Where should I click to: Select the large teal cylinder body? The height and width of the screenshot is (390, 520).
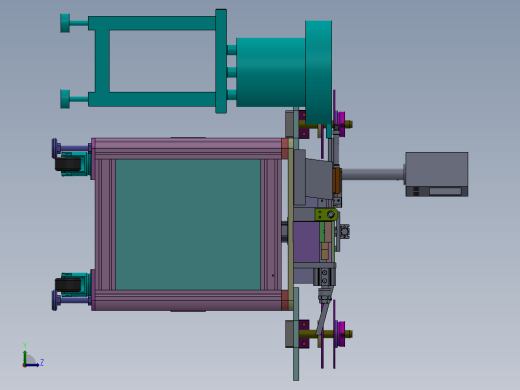coord(271,72)
